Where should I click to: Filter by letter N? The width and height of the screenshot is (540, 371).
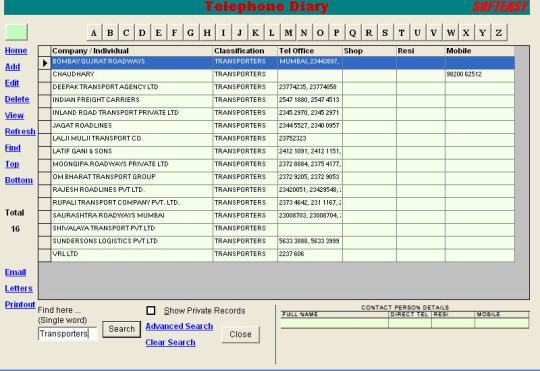[x=304, y=33]
